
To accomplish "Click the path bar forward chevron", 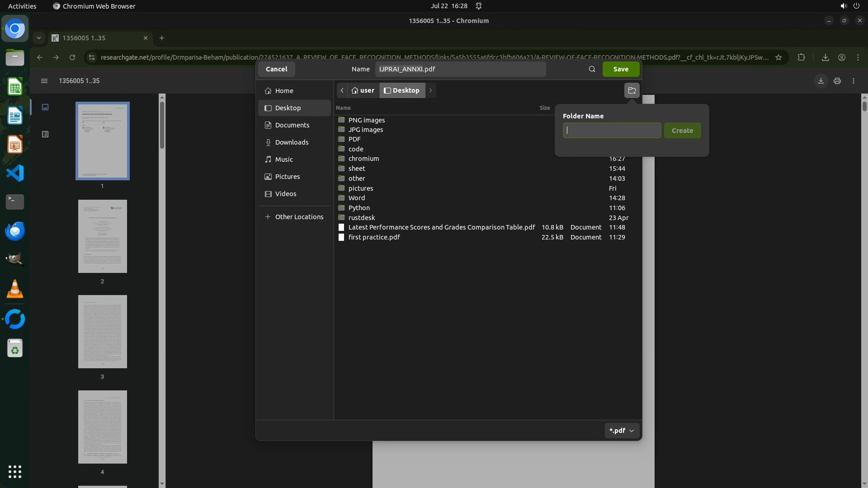I will (430, 90).
